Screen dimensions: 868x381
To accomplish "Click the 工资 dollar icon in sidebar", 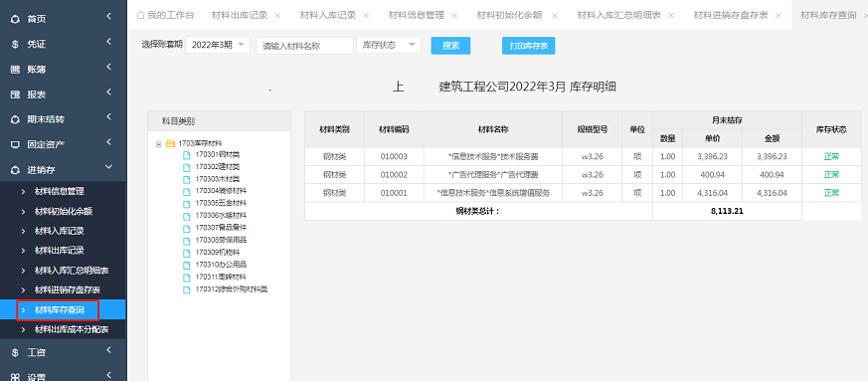I will [16, 352].
